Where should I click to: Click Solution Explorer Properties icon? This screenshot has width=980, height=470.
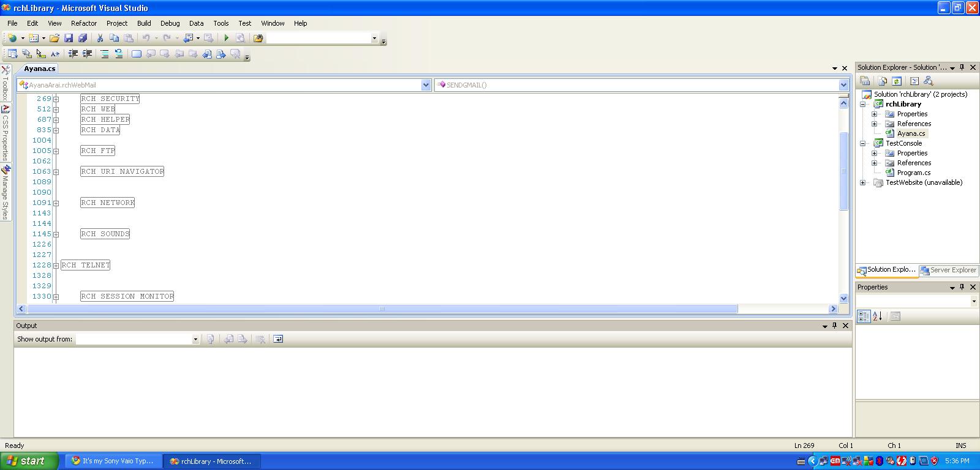pos(865,81)
